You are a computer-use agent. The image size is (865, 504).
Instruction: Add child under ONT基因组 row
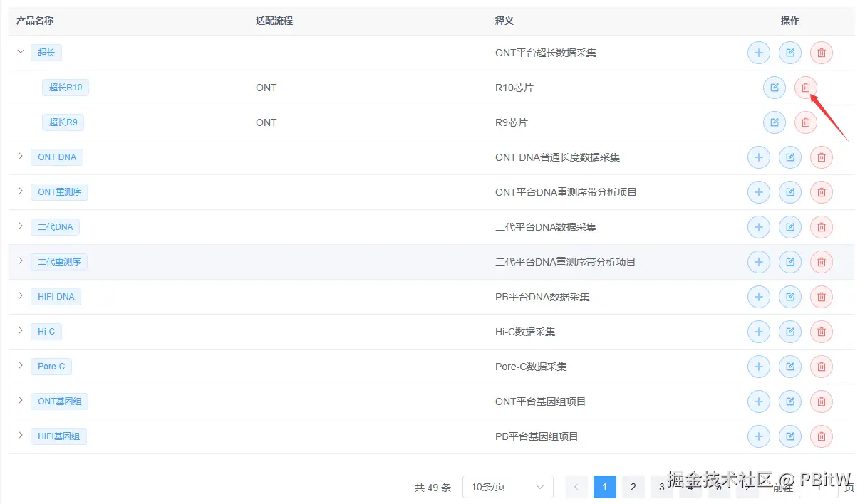point(759,401)
